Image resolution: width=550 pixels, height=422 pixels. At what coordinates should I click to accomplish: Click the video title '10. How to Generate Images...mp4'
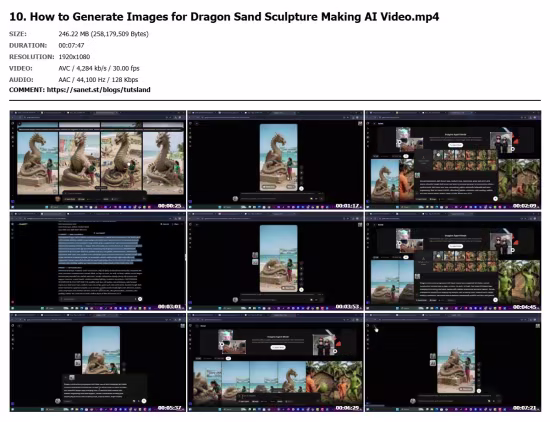click(224, 17)
